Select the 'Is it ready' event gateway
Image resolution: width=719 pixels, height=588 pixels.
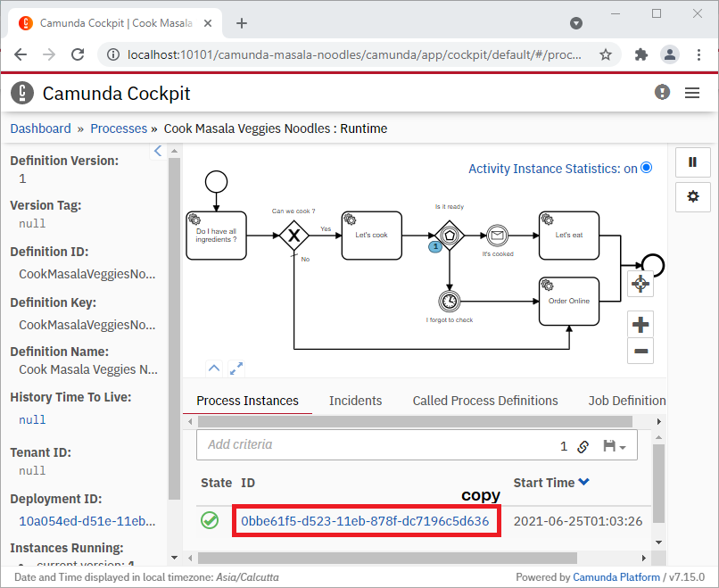450,236
